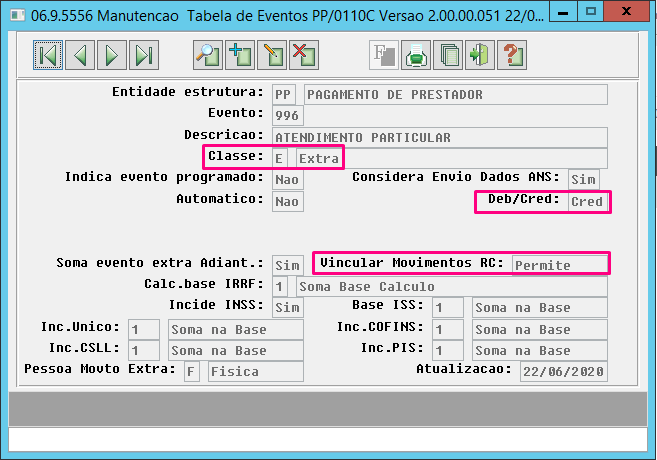The image size is (657, 460).
Task: Click the disabled F function icon
Action: [x=384, y=55]
